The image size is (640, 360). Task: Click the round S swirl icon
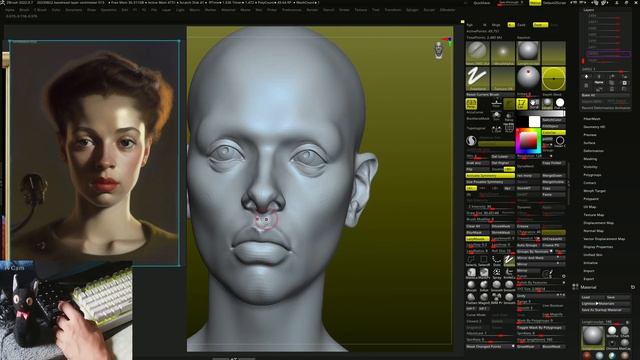pyautogui.click(x=471, y=141)
